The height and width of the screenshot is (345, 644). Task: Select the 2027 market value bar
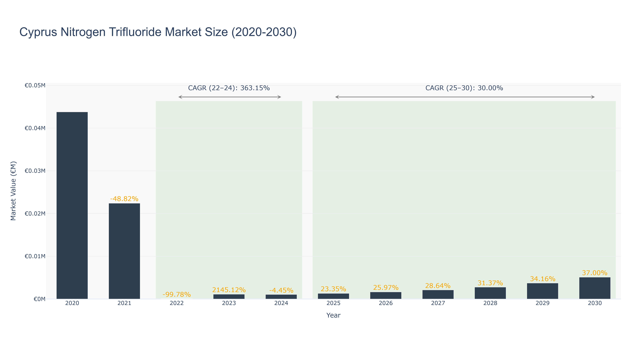pos(438,295)
